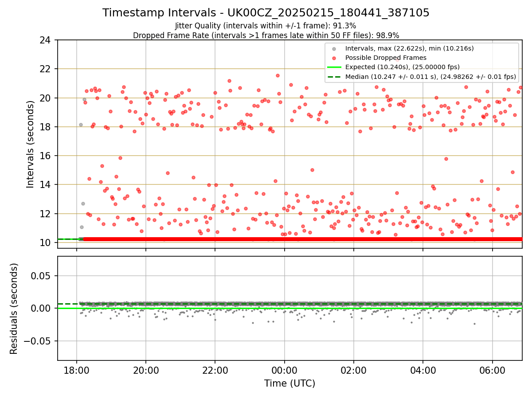Click the 'Jitter Quality' 91.3% subtitle line
This screenshot has width=532, height=399.
pyautogui.click(x=266, y=26)
